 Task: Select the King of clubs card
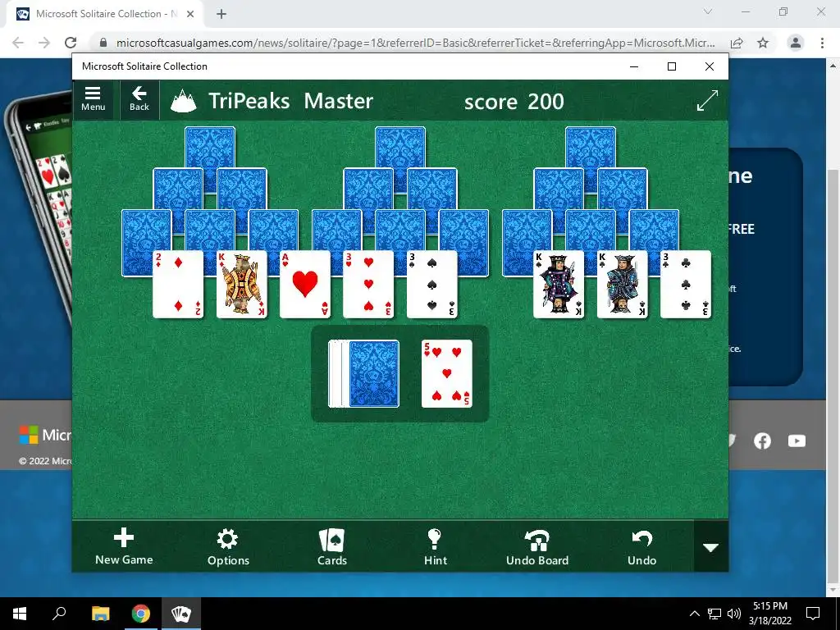point(623,285)
